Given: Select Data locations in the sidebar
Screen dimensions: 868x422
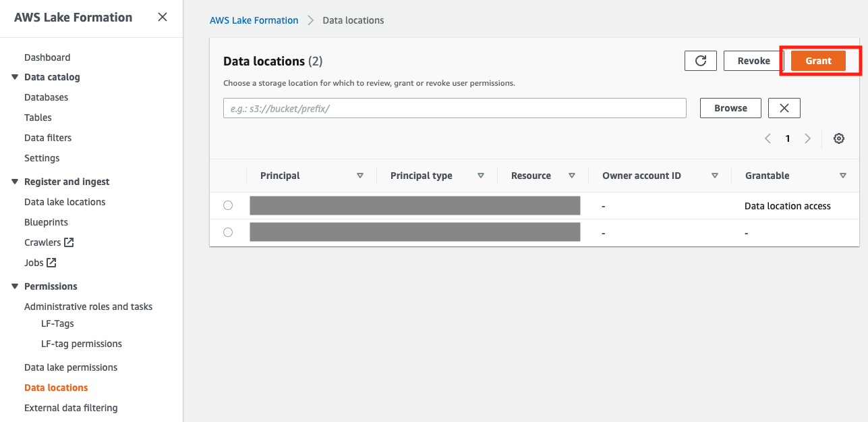Looking at the screenshot, I should tap(56, 388).
